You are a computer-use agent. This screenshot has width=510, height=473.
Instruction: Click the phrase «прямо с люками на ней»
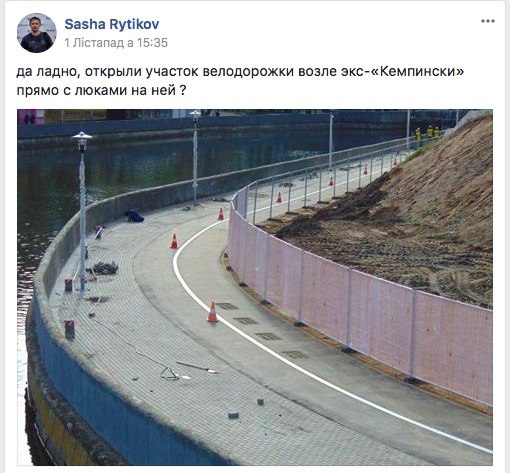point(97,90)
